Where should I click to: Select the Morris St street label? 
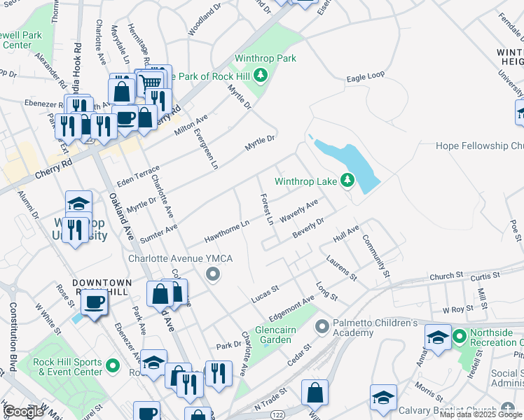(429, 391)
